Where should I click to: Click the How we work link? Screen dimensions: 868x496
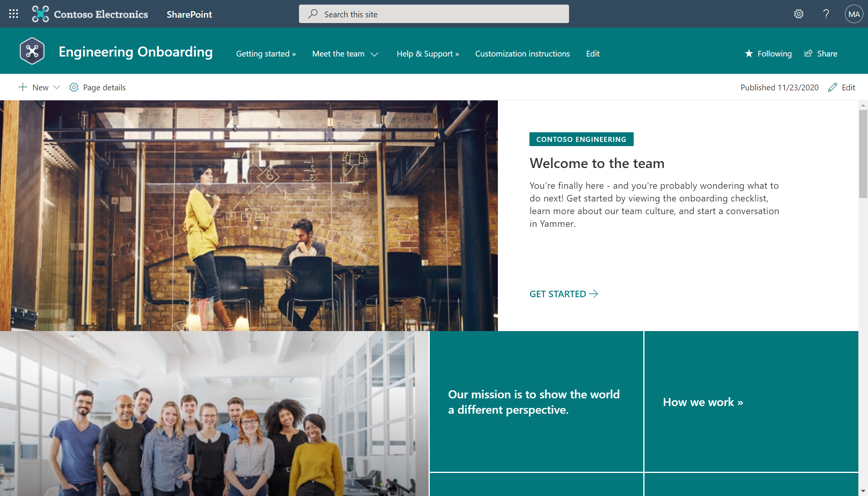click(703, 401)
